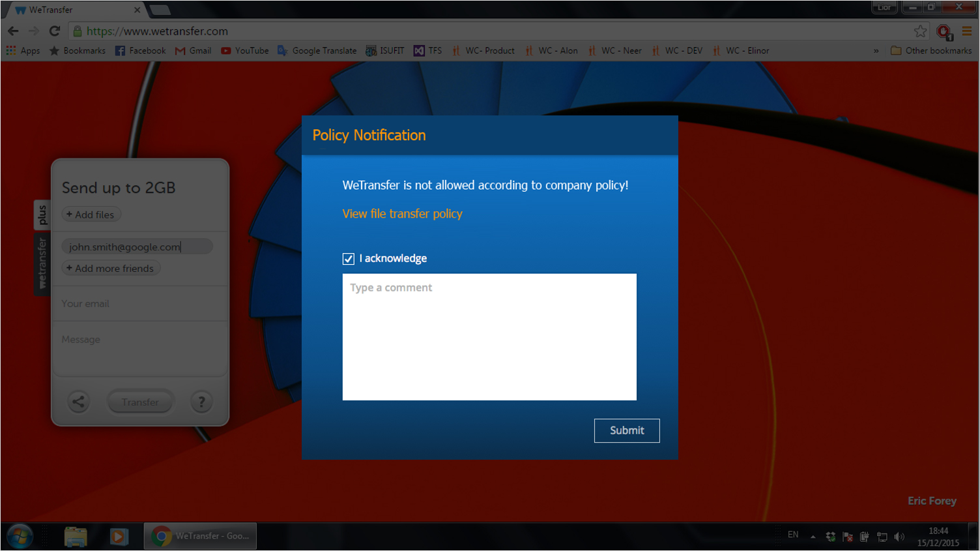Open the WC - Elinor bookmark
Screen dimensions: 980x551
(x=741, y=50)
